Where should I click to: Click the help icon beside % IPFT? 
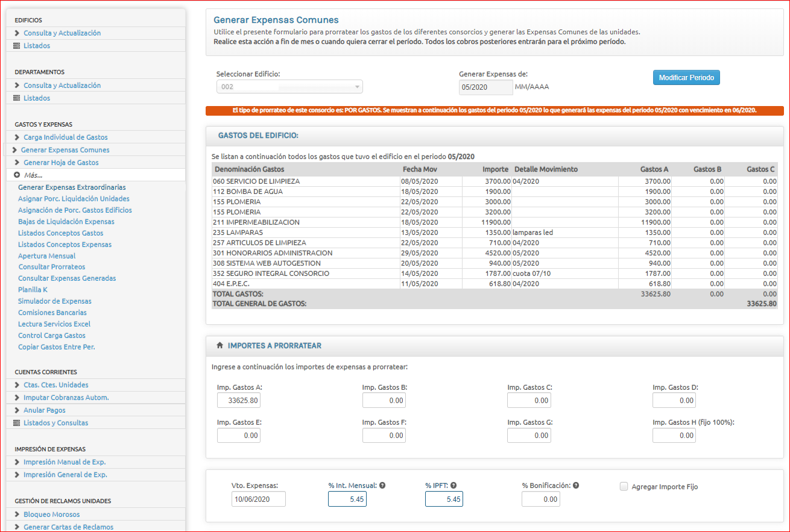pos(453,486)
